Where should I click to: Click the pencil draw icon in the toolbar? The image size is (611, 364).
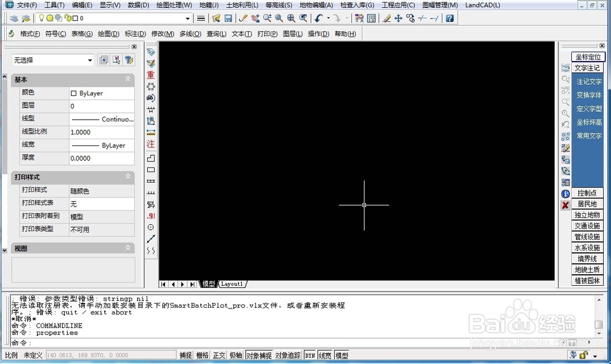(x=243, y=18)
